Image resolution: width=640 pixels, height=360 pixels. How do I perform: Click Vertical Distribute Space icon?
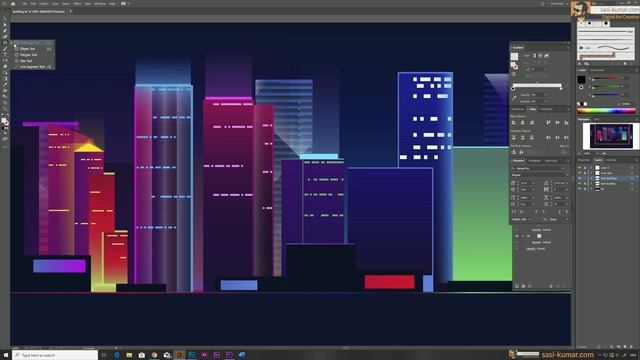point(514,152)
